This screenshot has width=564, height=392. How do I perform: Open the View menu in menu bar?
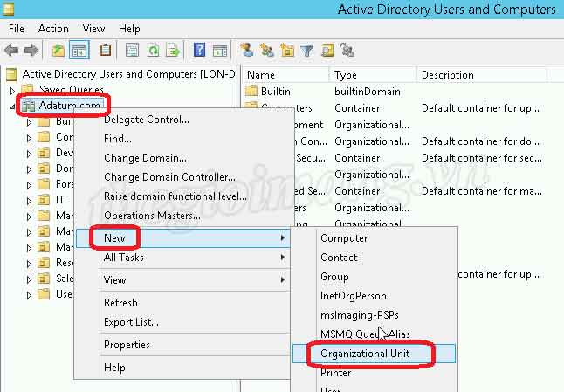pyautogui.click(x=93, y=29)
